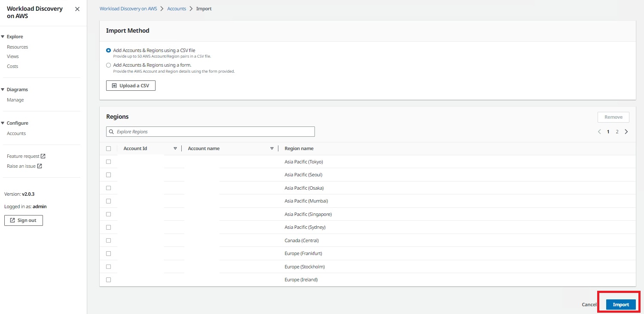644x314 pixels.
Task: Open Raise an issue external link icon
Action: [x=40, y=166]
